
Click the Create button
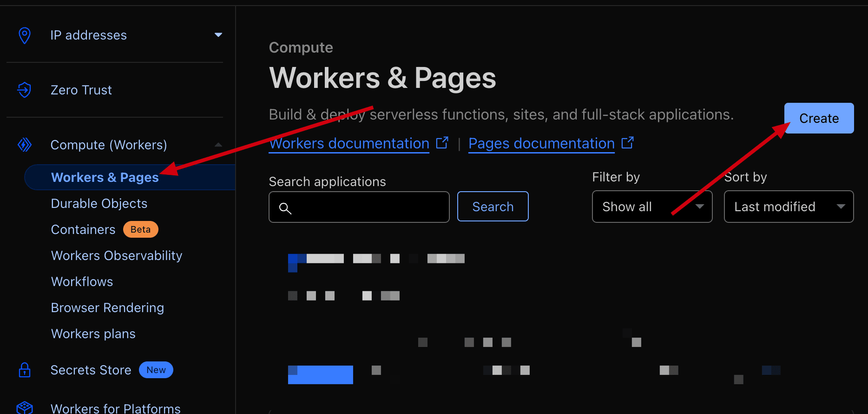click(x=819, y=118)
